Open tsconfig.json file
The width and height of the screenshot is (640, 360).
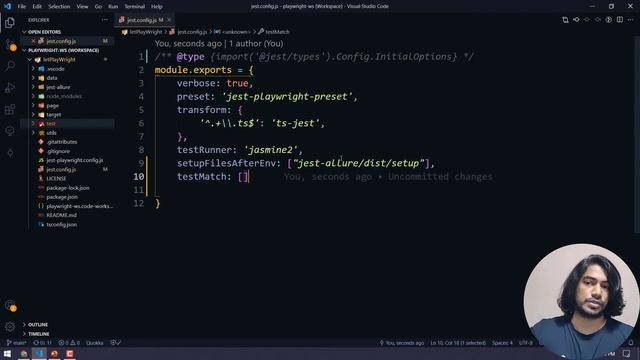point(61,224)
